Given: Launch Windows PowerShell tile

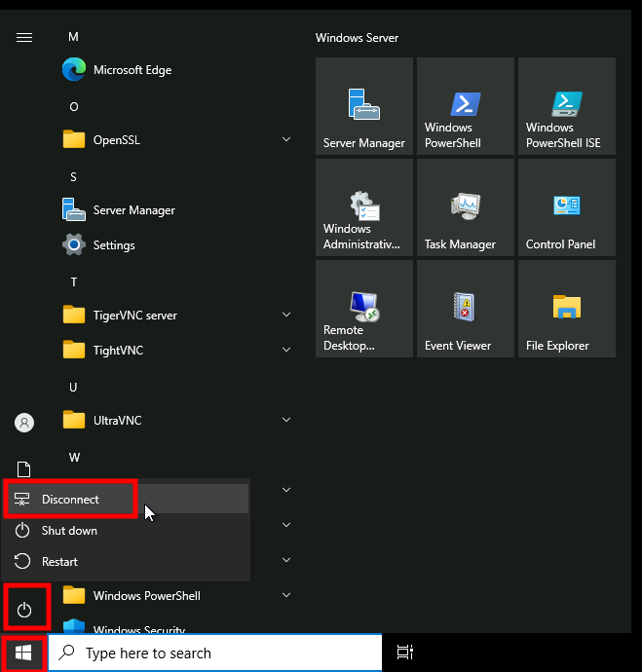Looking at the screenshot, I should coord(465,106).
